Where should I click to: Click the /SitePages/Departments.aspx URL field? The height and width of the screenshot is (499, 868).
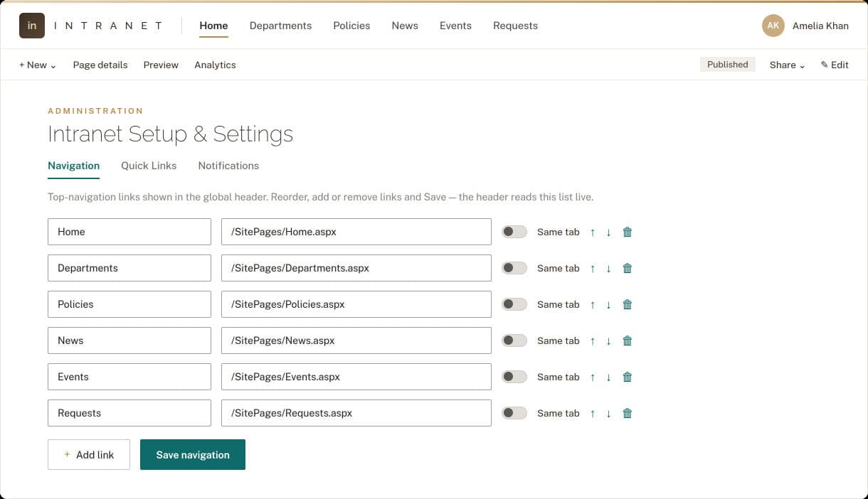coord(356,268)
